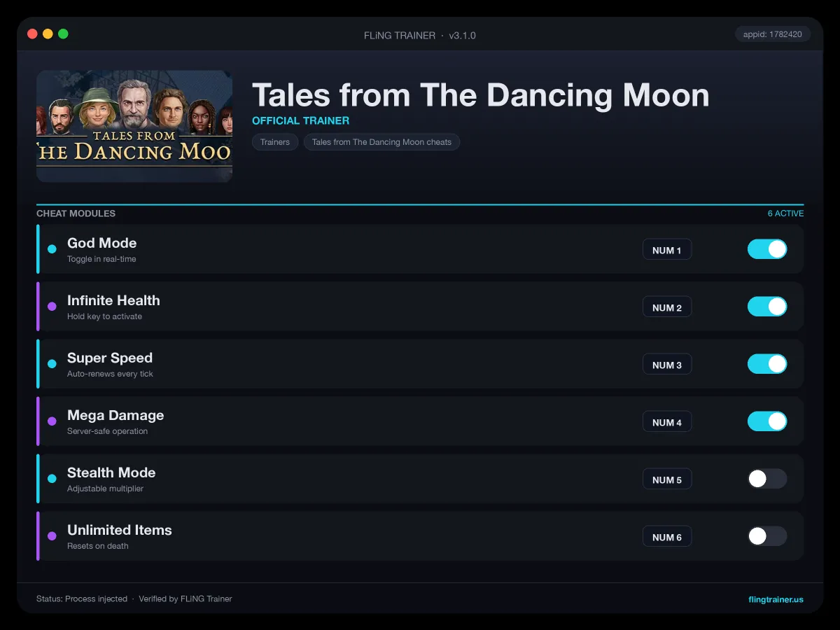This screenshot has width=840, height=630.
Task: Turn on Unlimited Items toggle
Action: point(767,536)
